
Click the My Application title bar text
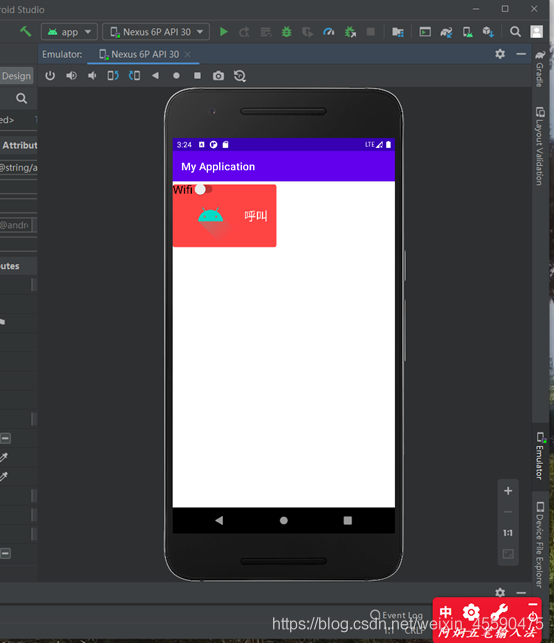pos(218,166)
